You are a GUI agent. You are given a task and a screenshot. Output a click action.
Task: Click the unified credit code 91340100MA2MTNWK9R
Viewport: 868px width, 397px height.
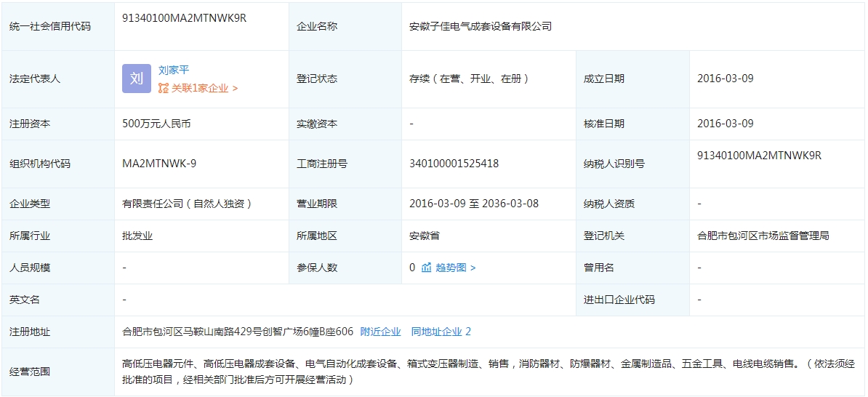point(185,18)
